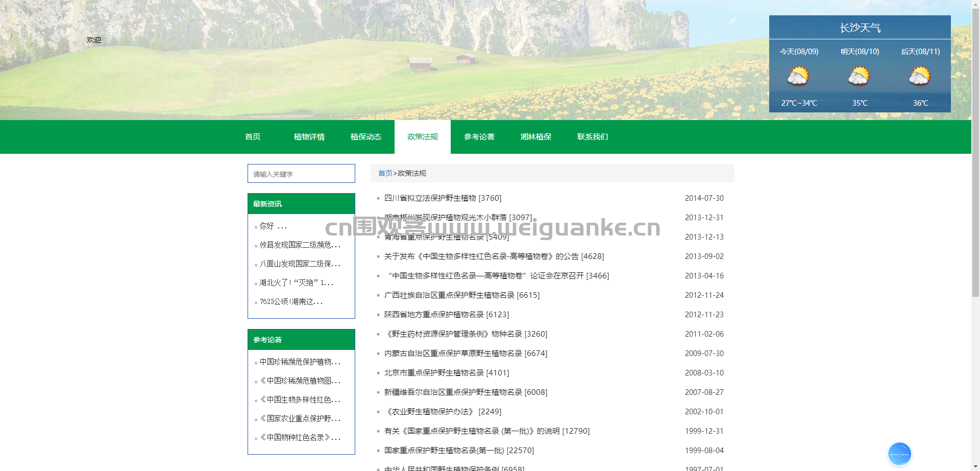This screenshot has height=471, width=980.
Task: Open the 植物详情 navigation tab
Action: (x=309, y=136)
